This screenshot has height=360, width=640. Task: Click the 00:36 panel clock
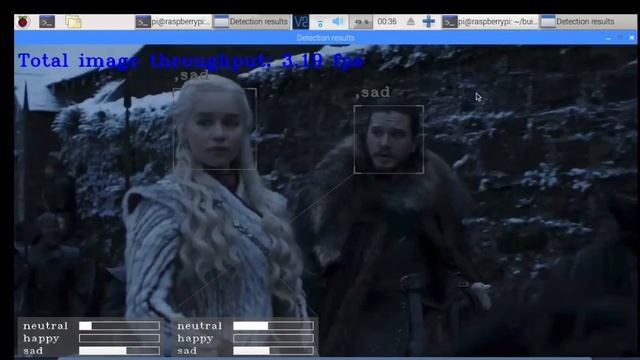pos(387,22)
